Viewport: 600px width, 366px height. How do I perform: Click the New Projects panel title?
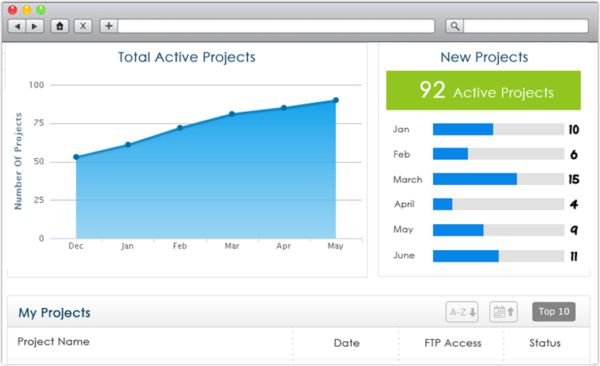point(484,57)
